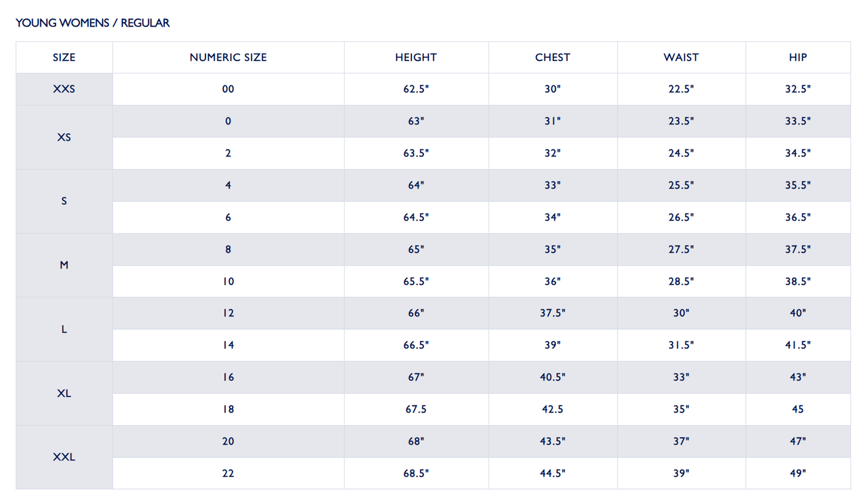Click the WAIST column header
863x504 pixels.
coord(681,57)
